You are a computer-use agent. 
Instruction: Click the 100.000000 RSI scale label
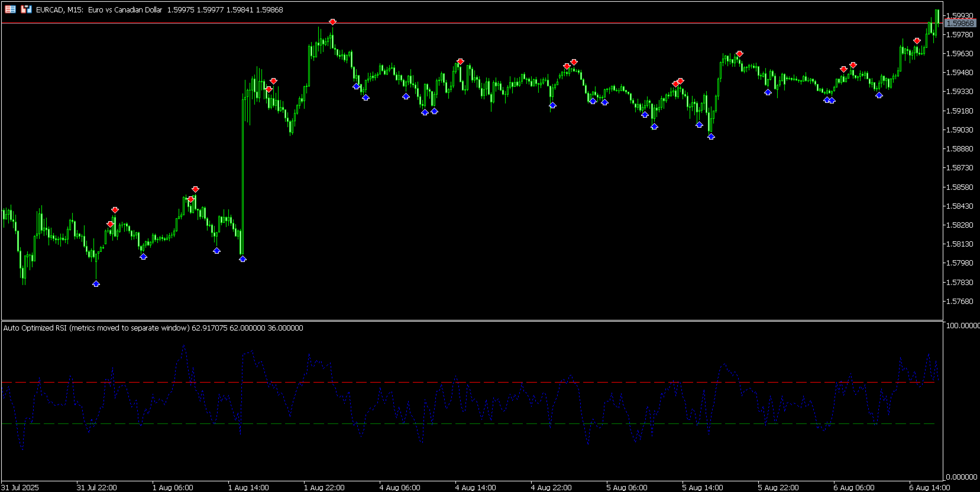[963, 325]
